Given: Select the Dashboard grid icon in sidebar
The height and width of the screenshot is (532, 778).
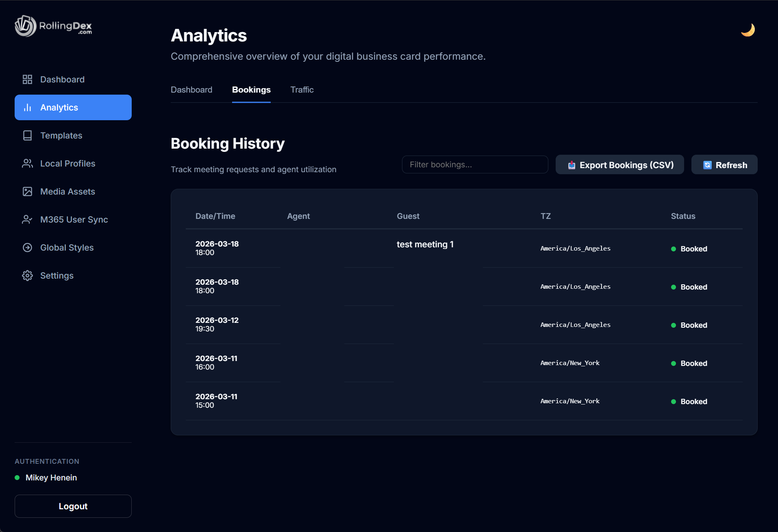Looking at the screenshot, I should click(27, 79).
